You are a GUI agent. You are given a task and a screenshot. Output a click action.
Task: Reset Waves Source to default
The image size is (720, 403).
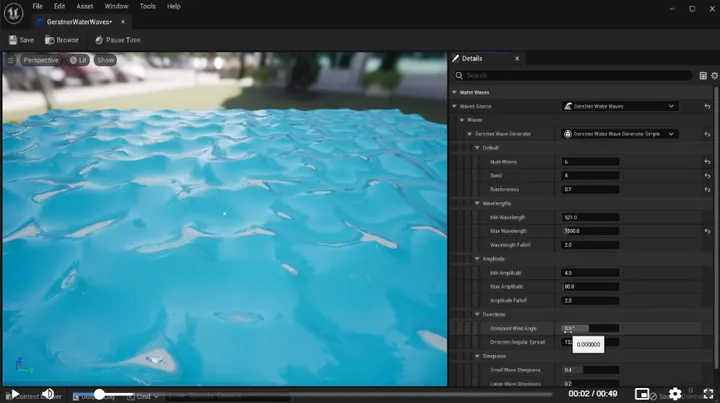pos(707,106)
